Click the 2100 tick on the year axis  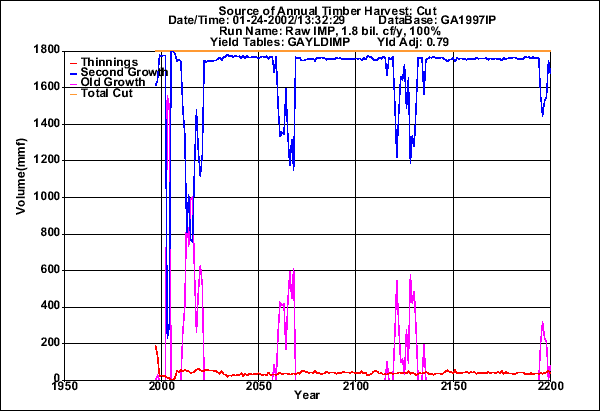(356, 386)
